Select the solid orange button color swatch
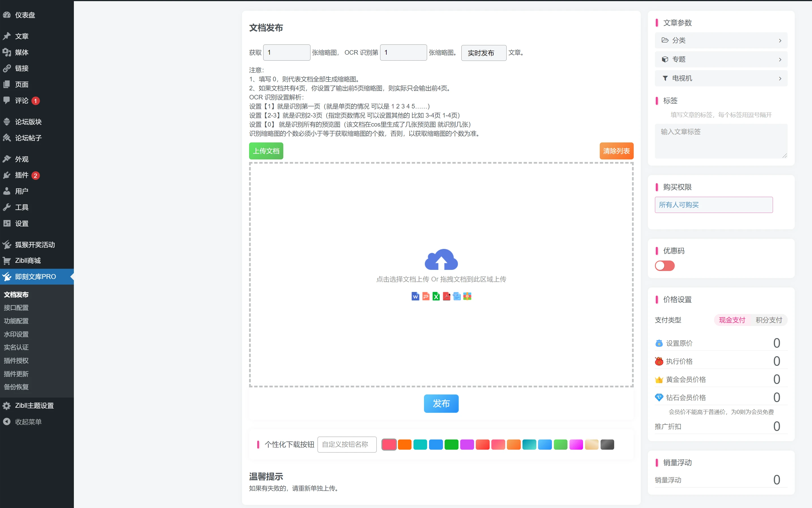 [405, 445]
